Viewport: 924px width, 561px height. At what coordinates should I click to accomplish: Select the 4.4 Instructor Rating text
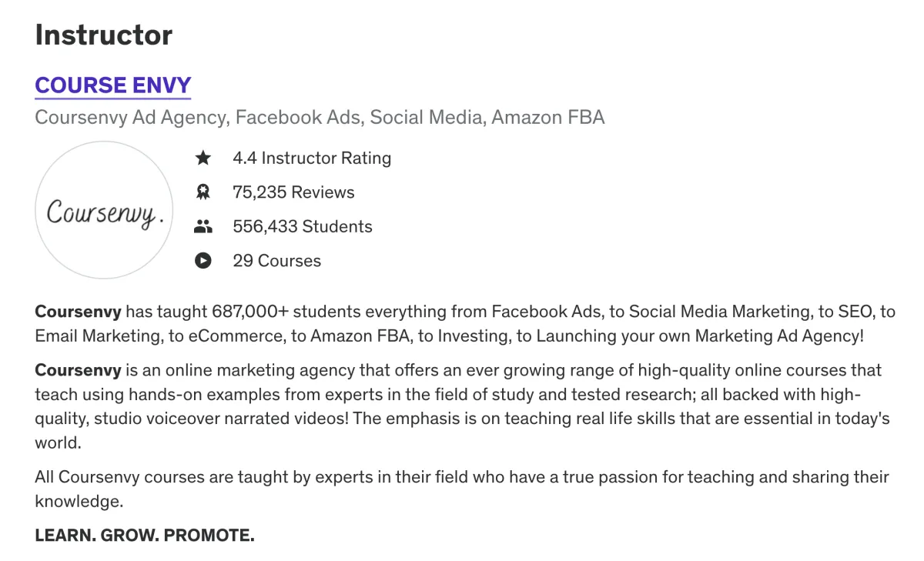click(x=312, y=158)
